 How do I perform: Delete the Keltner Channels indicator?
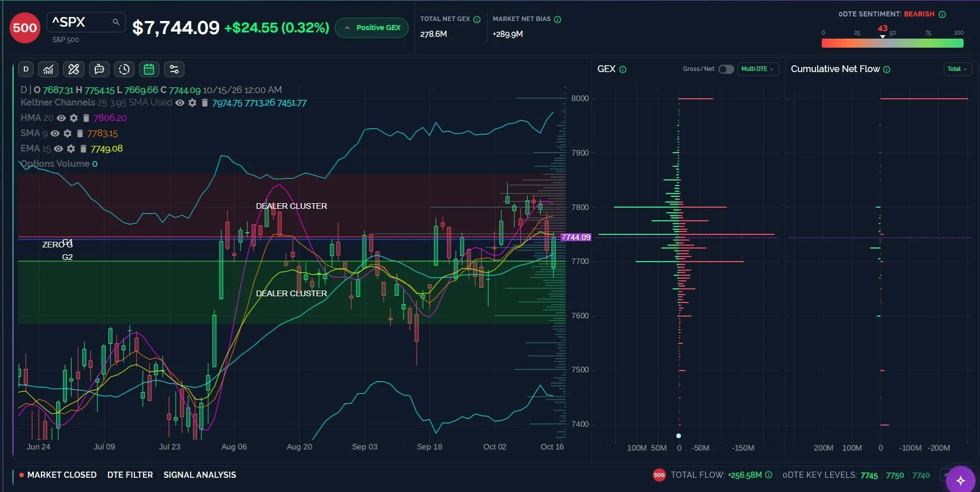click(205, 103)
